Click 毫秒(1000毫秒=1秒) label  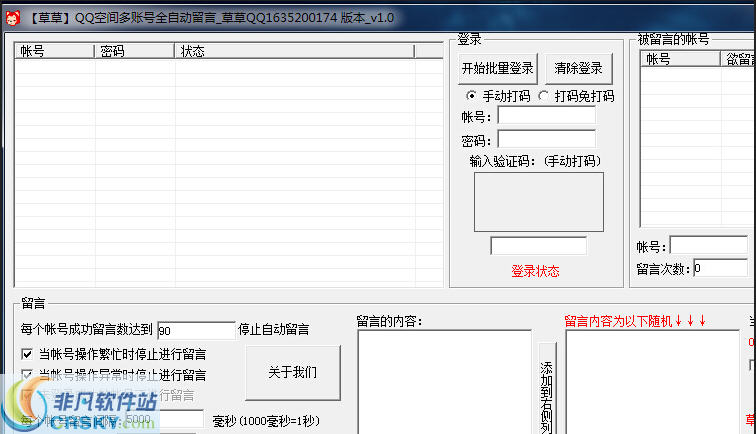(266, 421)
